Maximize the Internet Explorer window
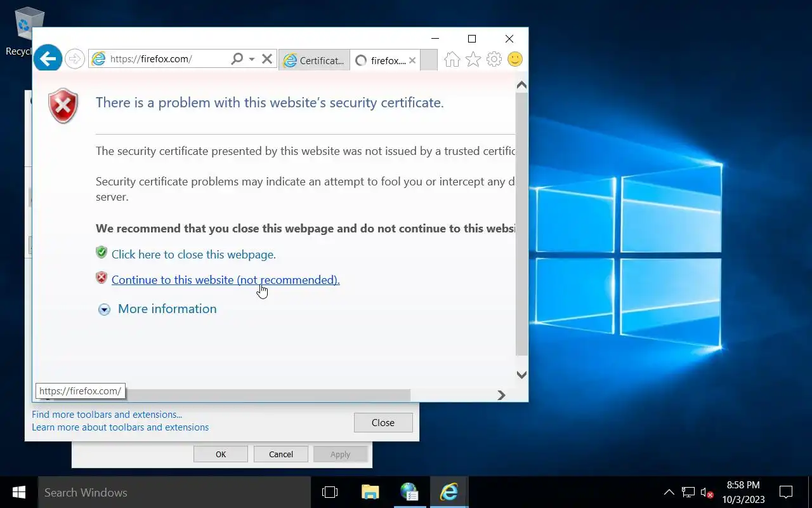 click(472, 39)
